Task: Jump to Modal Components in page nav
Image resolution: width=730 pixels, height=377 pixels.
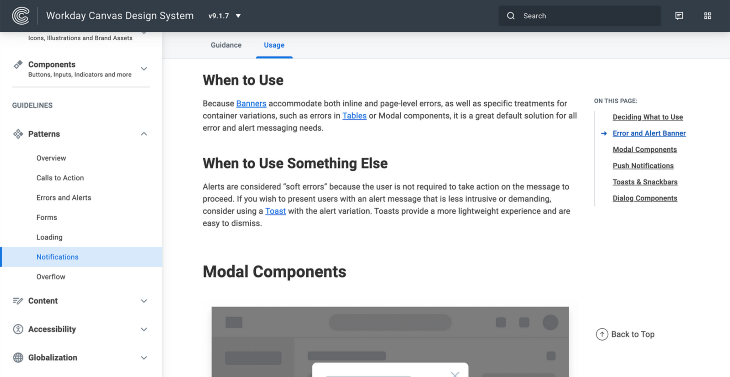Action: pyautogui.click(x=645, y=149)
